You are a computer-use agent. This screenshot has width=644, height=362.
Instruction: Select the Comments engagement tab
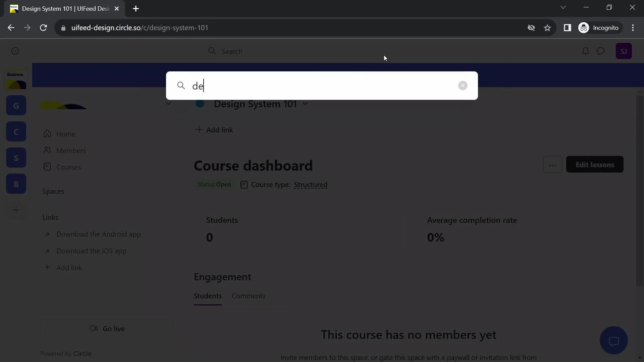tap(249, 296)
